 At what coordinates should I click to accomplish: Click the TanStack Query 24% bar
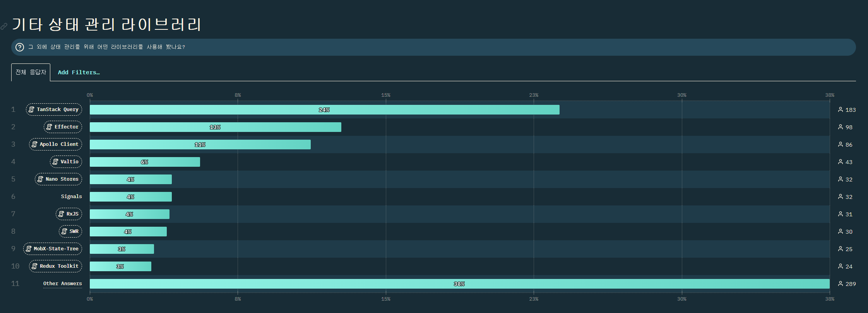point(324,109)
